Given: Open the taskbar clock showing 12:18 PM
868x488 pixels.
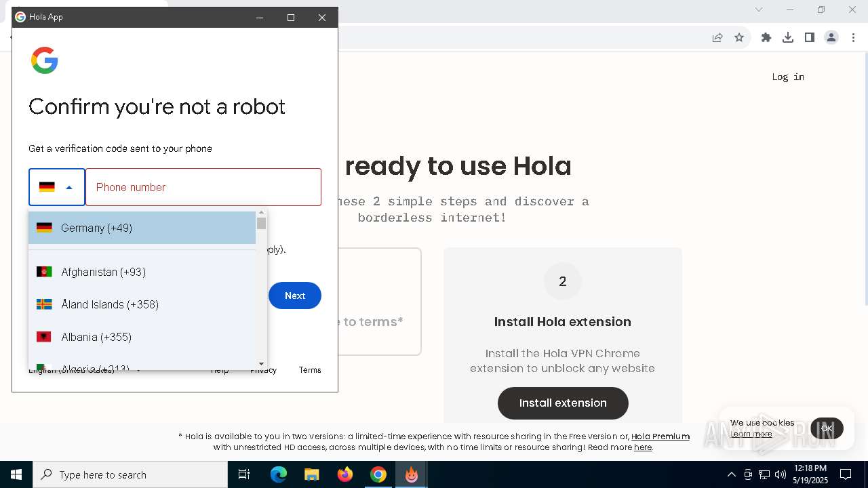Looking at the screenshot, I should pos(810,474).
